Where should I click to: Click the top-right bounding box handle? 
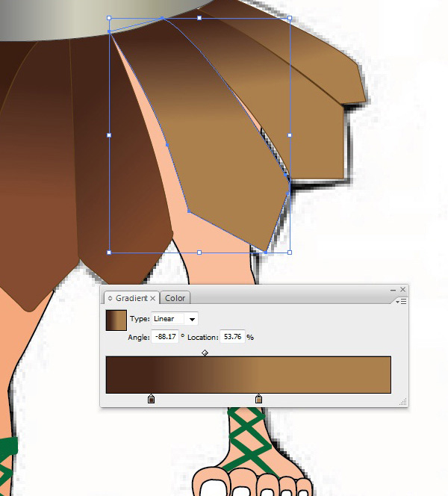(x=290, y=18)
